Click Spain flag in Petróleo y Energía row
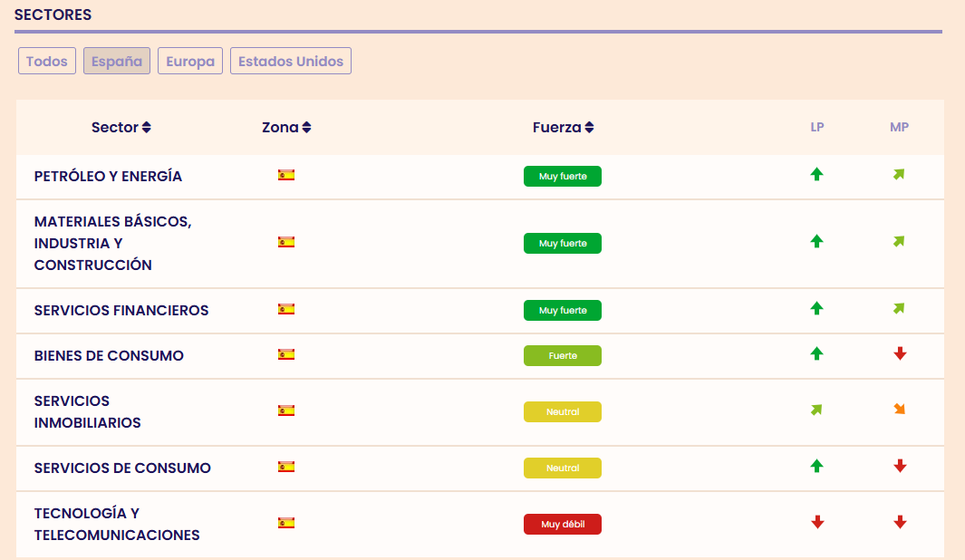This screenshot has height=560, width=965. [x=286, y=176]
